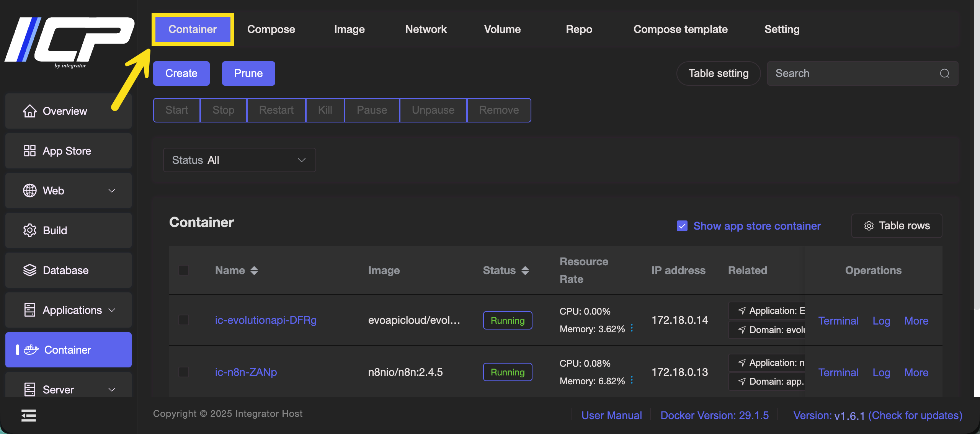This screenshot has width=980, height=434.
Task: Switch to the Image tab
Action: click(349, 29)
